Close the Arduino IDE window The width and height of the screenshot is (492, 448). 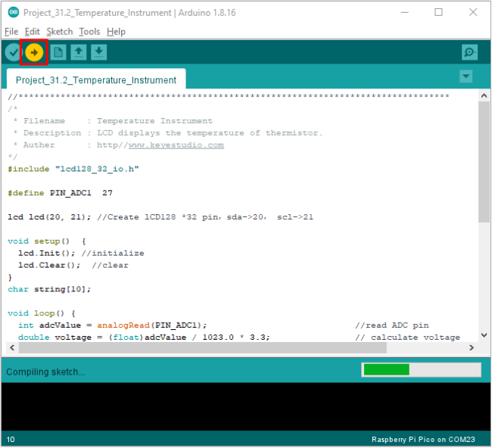(x=473, y=13)
